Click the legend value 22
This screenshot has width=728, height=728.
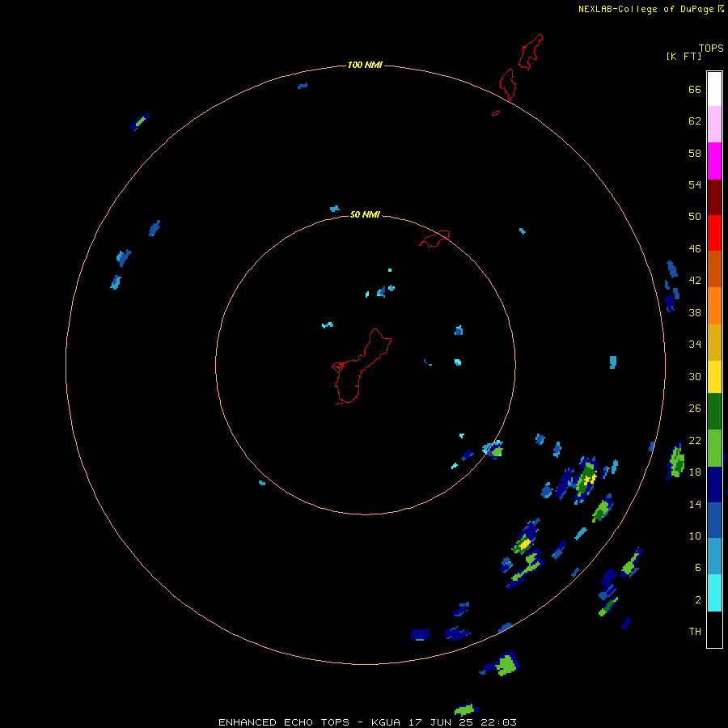pos(695,441)
